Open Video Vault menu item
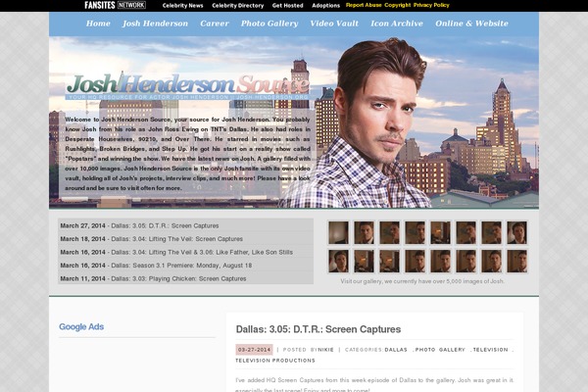588x392 pixels. coord(334,24)
